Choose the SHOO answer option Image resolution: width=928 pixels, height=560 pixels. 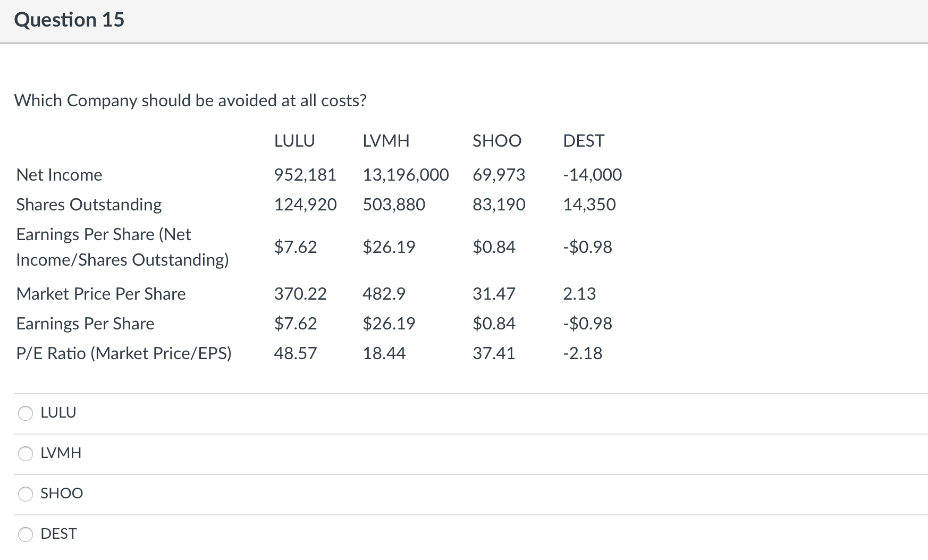point(26,494)
